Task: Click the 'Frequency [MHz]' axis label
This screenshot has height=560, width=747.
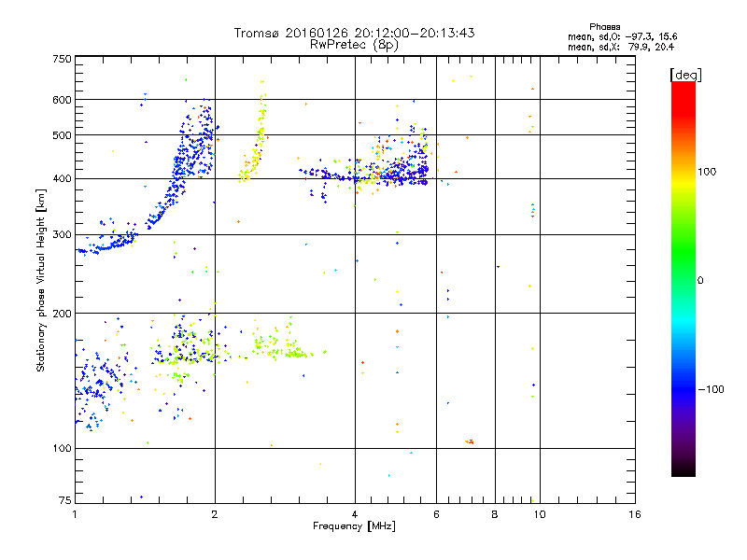Action: [x=354, y=526]
